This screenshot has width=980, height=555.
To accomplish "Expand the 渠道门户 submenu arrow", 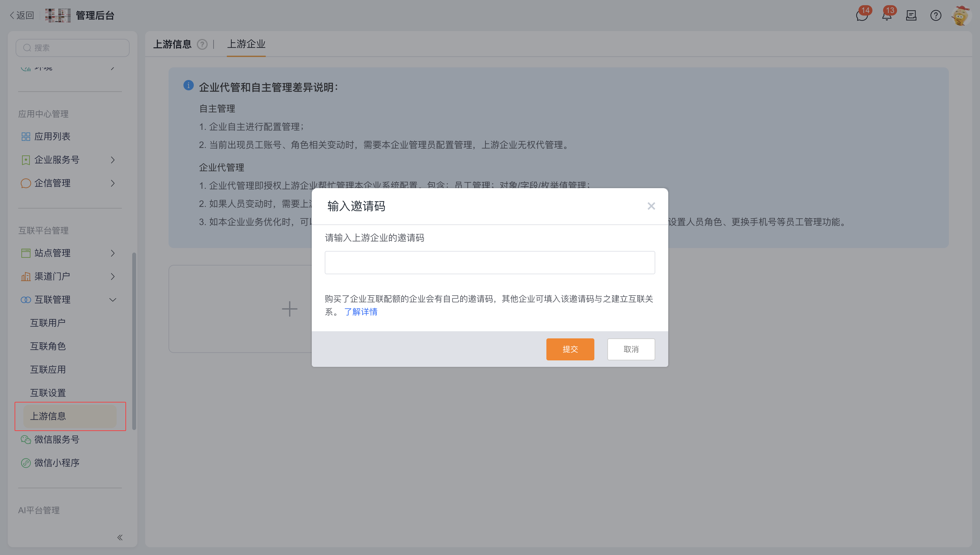I will (112, 276).
